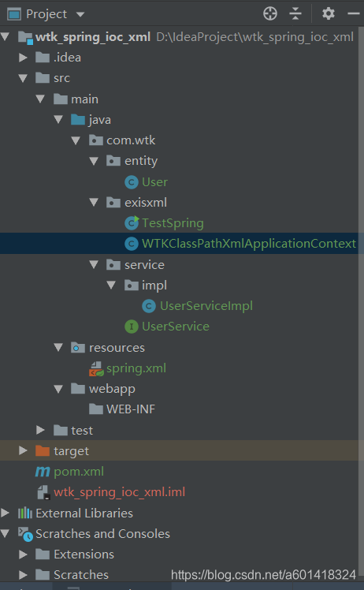Expand the .idea folder arrow
The image size is (364, 590).
click(23, 58)
